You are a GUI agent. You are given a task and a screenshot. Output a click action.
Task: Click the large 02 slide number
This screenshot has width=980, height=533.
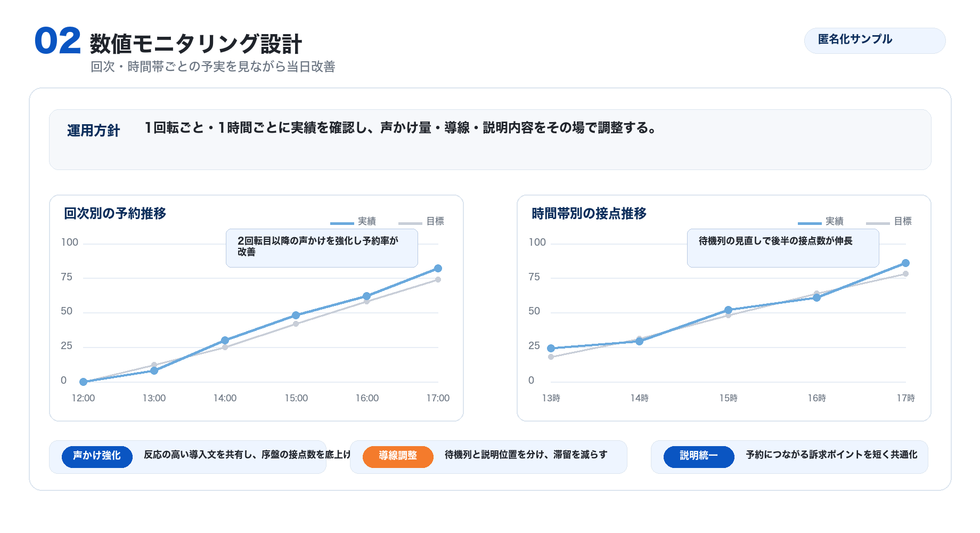coord(58,41)
